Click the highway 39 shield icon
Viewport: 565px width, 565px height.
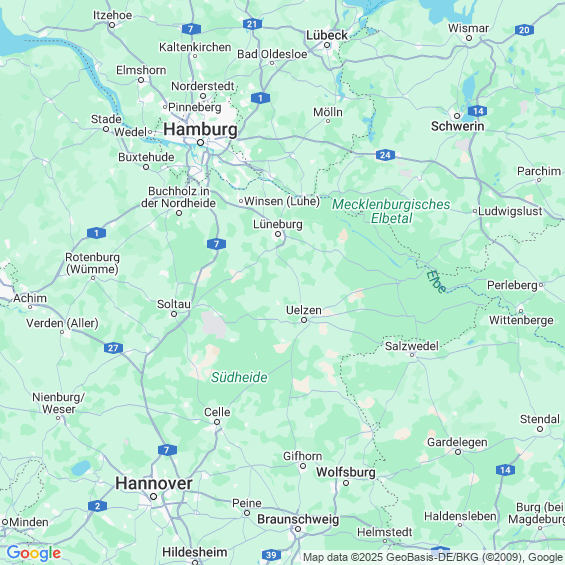[x=271, y=555]
